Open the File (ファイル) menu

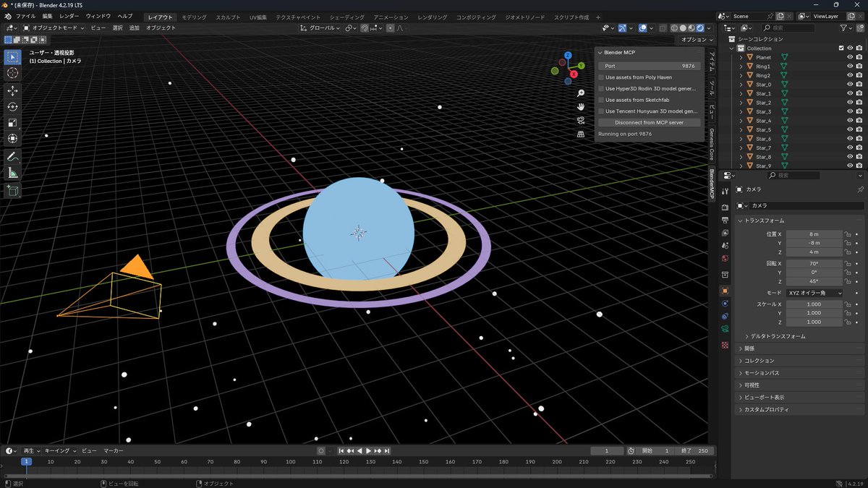click(x=26, y=16)
